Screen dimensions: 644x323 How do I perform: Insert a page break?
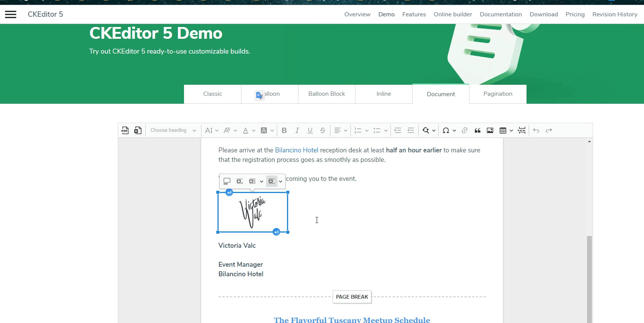pos(522,130)
